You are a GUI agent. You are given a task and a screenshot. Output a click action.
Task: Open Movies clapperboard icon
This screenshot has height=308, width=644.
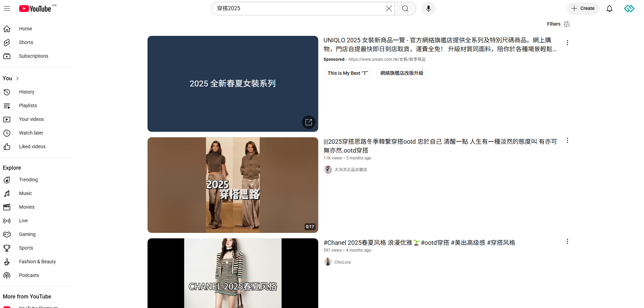click(7, 207)
